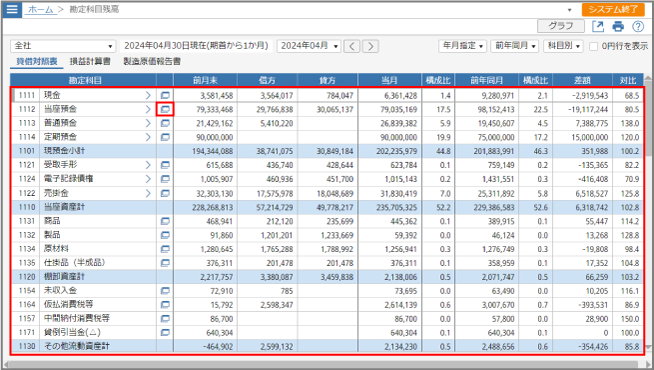This screenshot has width=654, height=370.
Task: Switch to the 製造原価報告書 tab
Action: [x=152, y=62]
